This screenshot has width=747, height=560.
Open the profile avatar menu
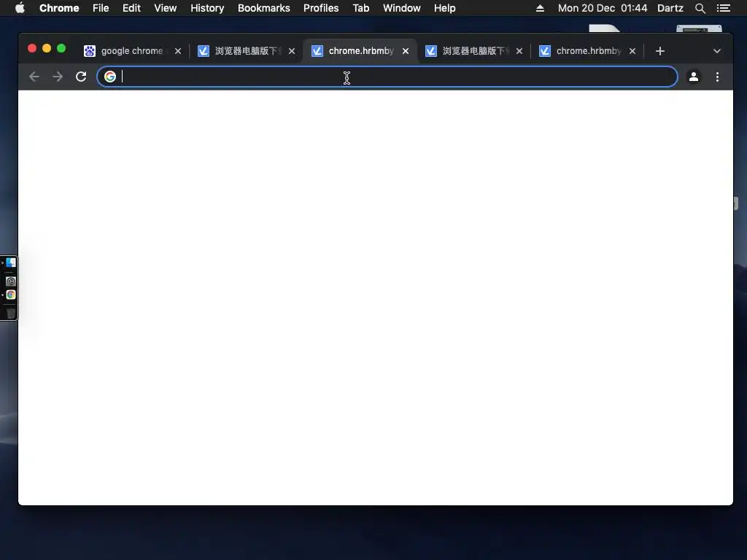[694, 77]
